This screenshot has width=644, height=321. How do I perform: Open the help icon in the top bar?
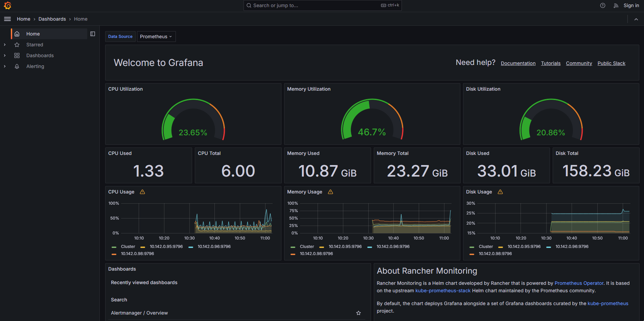602,5
